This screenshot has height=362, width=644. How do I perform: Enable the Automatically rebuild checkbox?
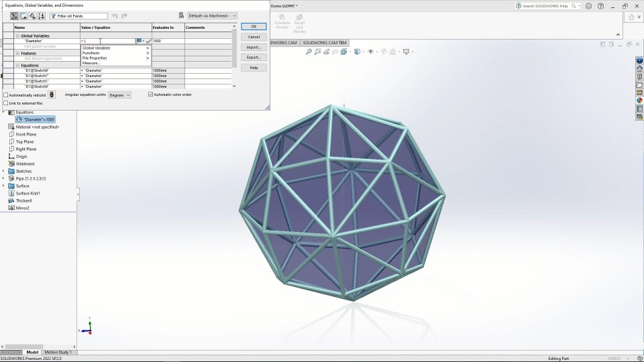tap(6, 95)
